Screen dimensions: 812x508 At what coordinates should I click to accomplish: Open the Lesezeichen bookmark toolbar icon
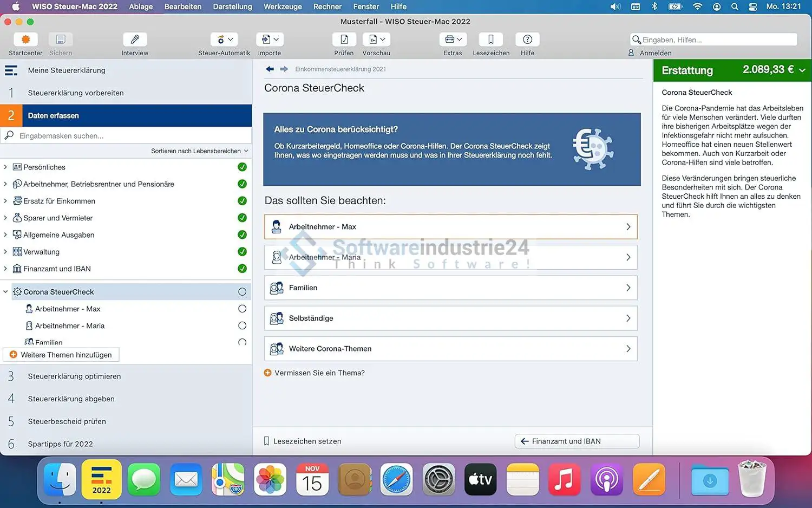pyautogui.click(x=491, y=40)
